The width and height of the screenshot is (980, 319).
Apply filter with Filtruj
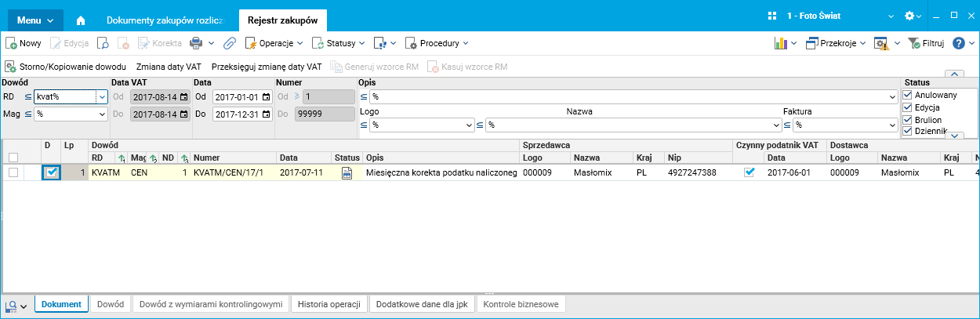tap(925, 43)
